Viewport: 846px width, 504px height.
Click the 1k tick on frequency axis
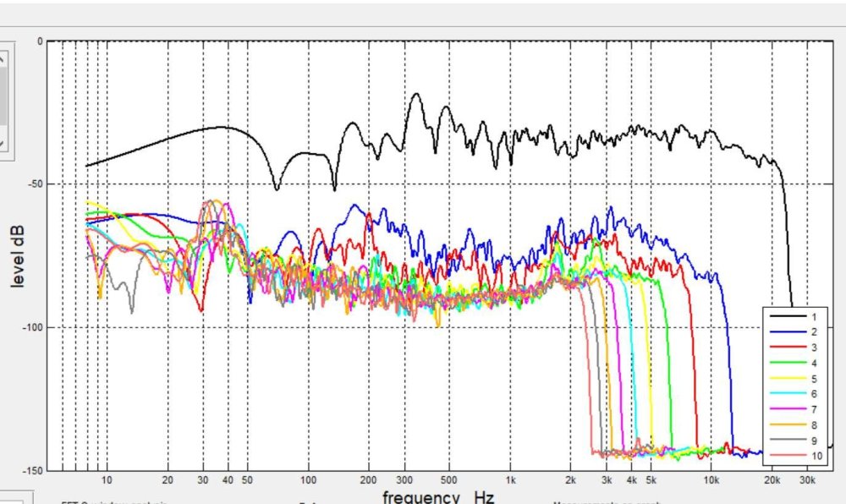[509, 479]
